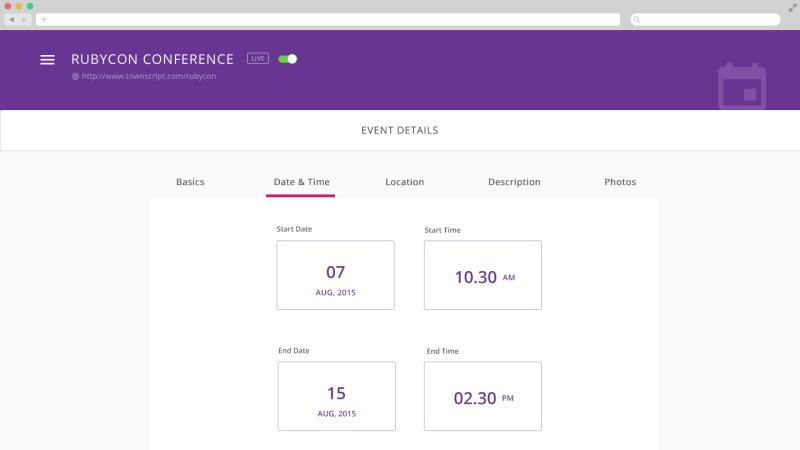Screen dimensions: 800x450
Task: Click the calendar icon in purple header
Action: pyautogui.click(x=742, y=86)
